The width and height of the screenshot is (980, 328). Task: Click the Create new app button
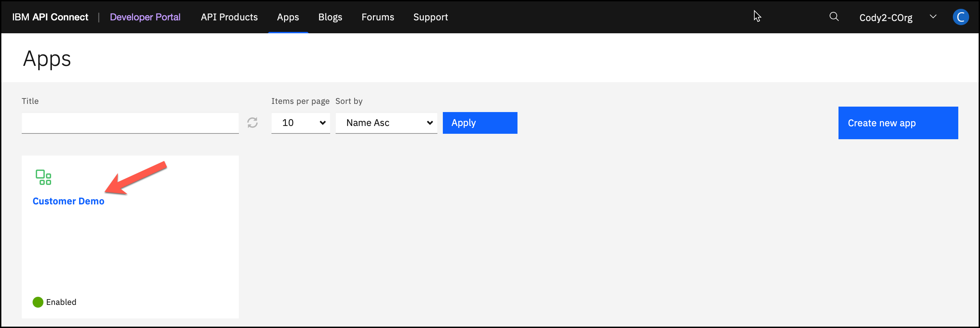tap(898, 123)
